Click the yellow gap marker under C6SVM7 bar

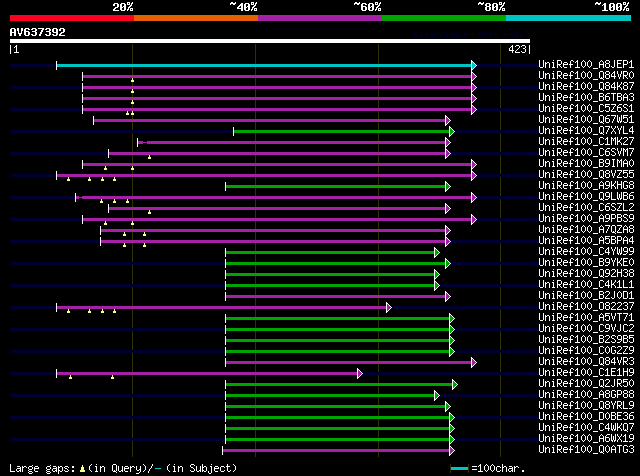[x=149, y=157]
